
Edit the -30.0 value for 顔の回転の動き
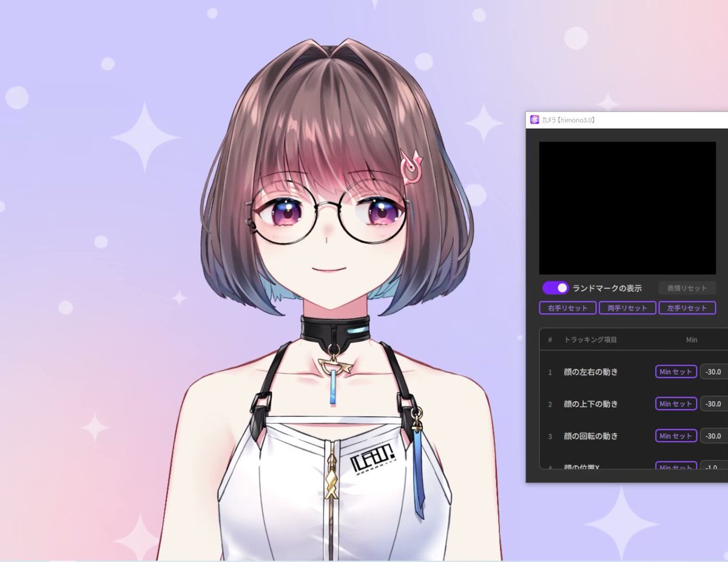pyautogui.click(x=714, y=436)
